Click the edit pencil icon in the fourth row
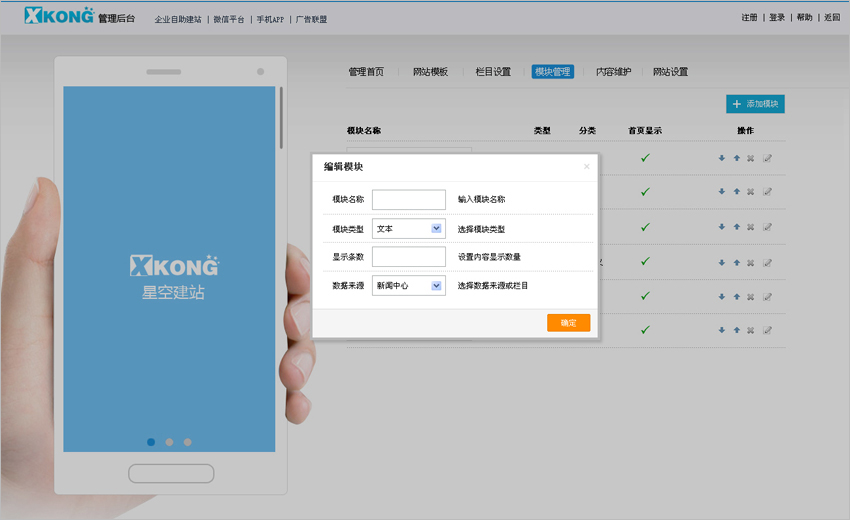Viewport: 850px width, 520px height. tap(767, 262)
